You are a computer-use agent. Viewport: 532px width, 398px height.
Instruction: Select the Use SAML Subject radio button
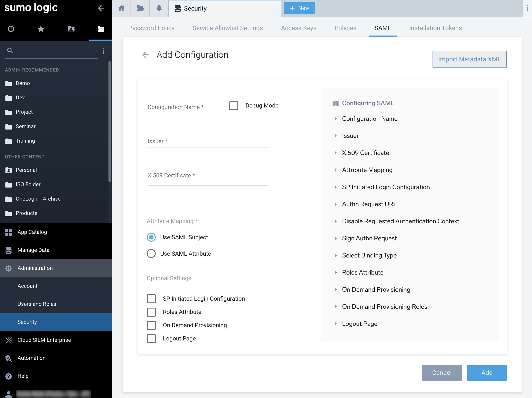pyautogui.click(x=151, y=237)
